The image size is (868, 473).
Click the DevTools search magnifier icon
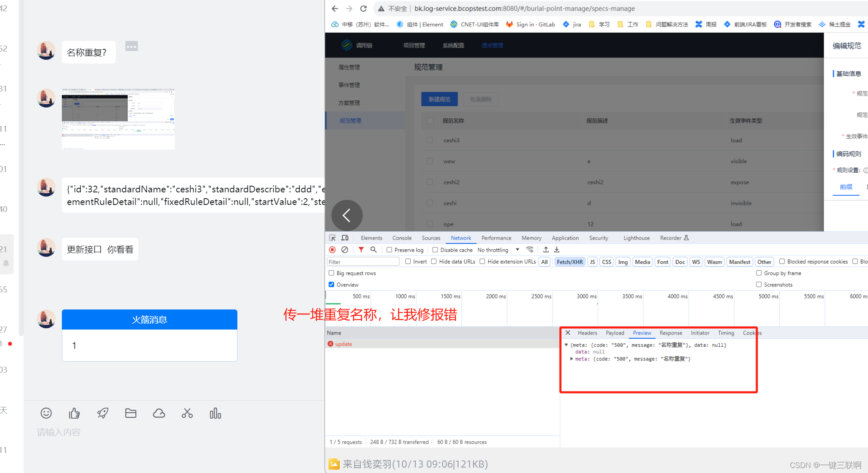tap(374, 250)
